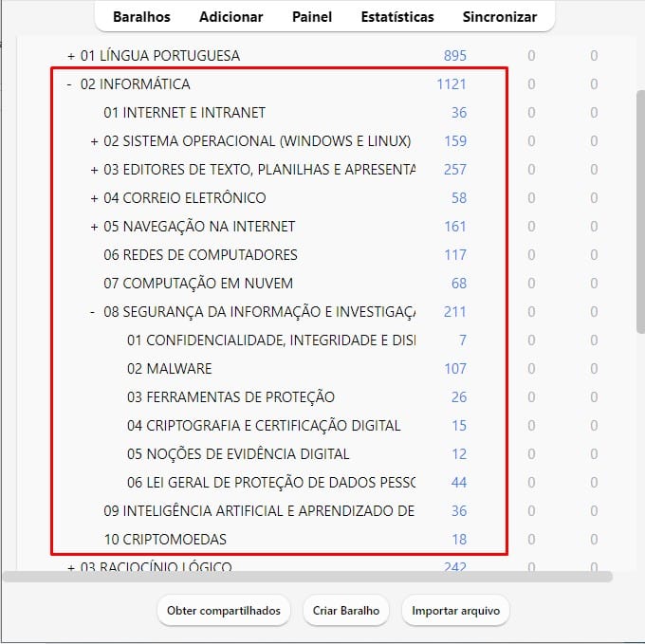This screenshot has height=644, width=645.
Task: Open the 03 RACIOCÍNIO LÓGICO deck
Action: pyautogui.click(x=156, y=566)
